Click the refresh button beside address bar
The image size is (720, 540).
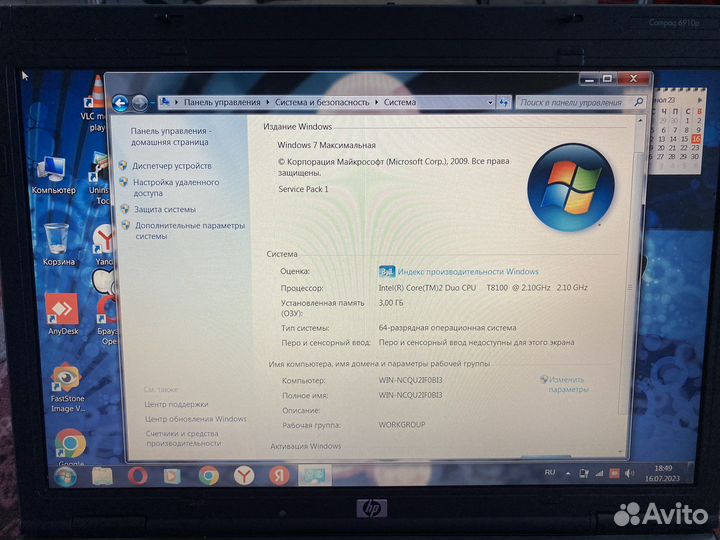click(504, 102)
